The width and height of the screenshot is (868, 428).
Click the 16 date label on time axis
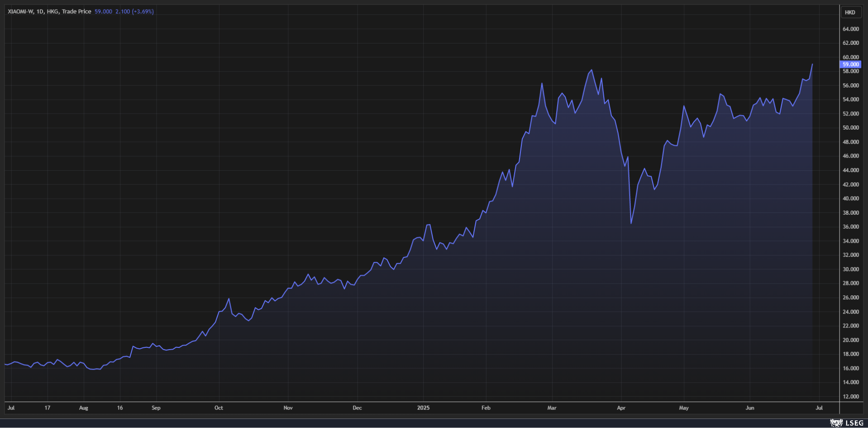coord(120,408)
